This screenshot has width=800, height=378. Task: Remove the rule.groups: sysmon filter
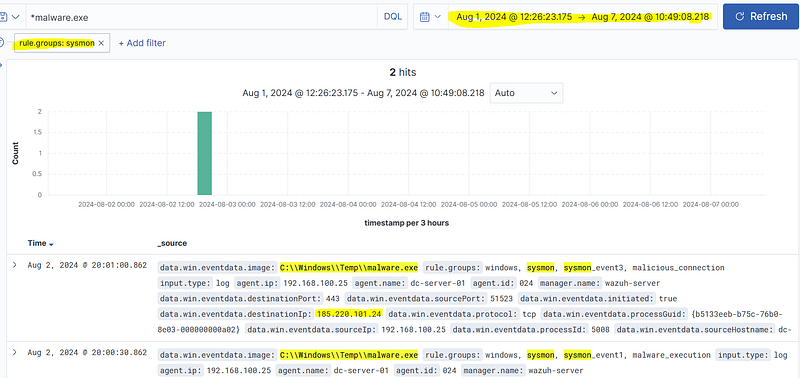(x=101, y=43)
